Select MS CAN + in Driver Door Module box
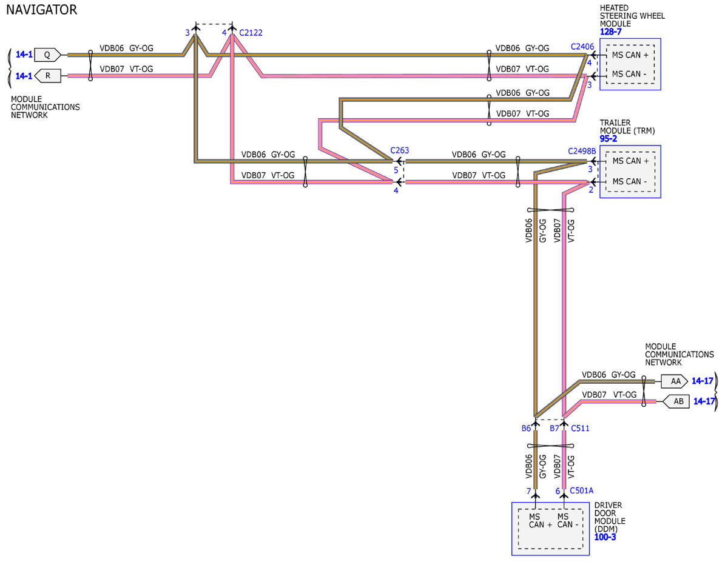The height and width of the screenshot is (562, 728). [540, 520]
